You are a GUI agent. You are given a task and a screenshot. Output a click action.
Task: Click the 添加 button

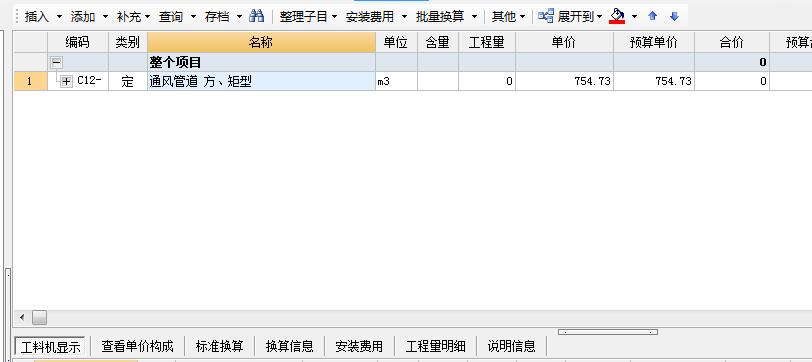coord(83,17)
